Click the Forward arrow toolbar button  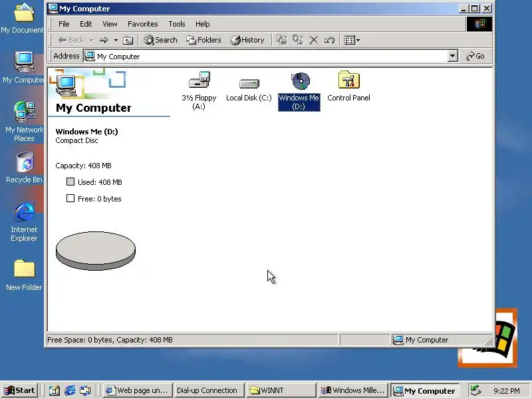pos(104,40)
